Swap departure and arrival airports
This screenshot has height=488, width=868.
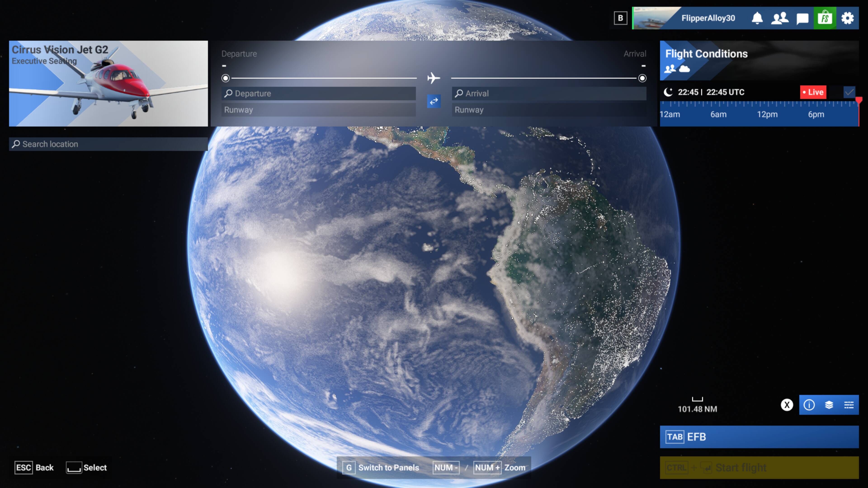pos(434,101)
